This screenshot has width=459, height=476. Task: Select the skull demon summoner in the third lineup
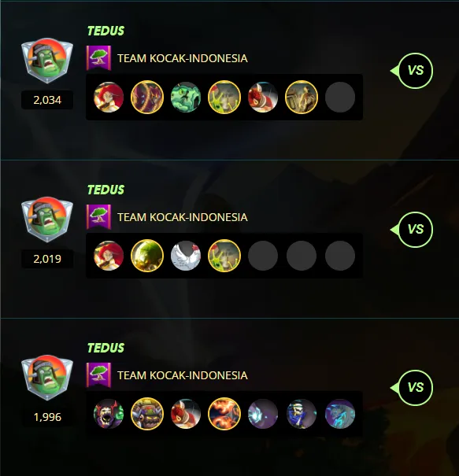109,414
